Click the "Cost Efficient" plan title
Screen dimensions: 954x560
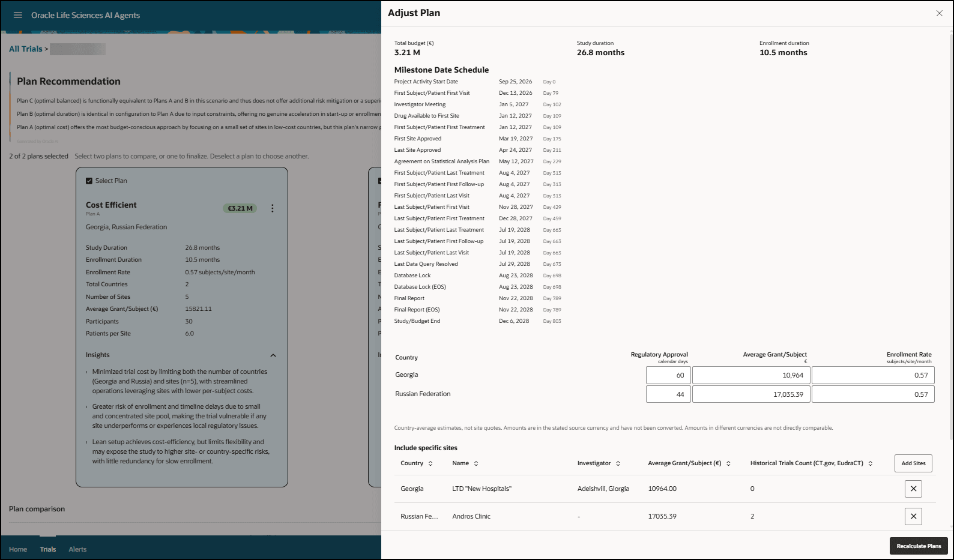coord(111,205)
